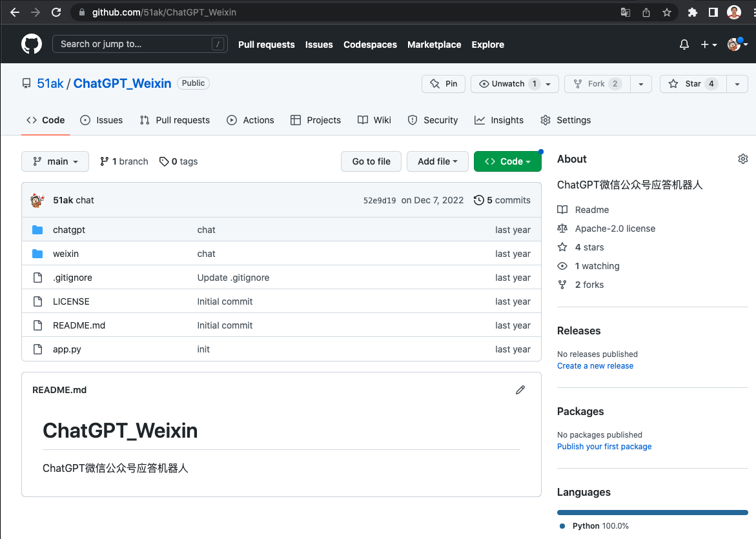756x539 pixels.
Task: Fork this repository
Action: 597,83
